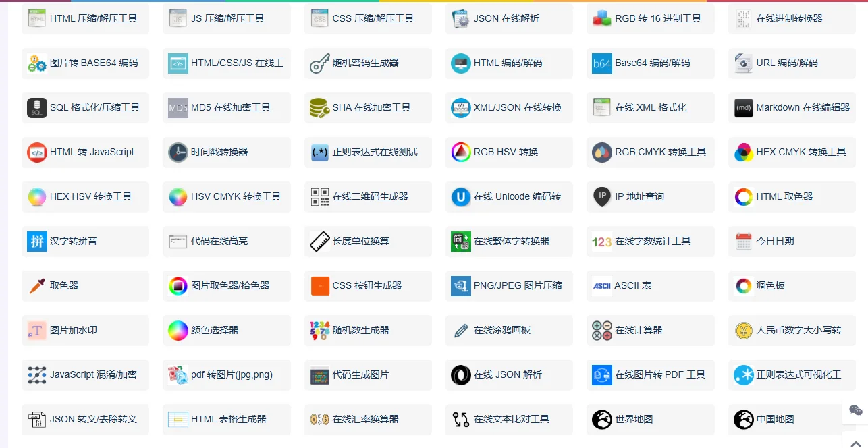Click the SHA 在线加密工具 database icon
The height and width of the screenshot is (448, 868).
click(319, 107)
